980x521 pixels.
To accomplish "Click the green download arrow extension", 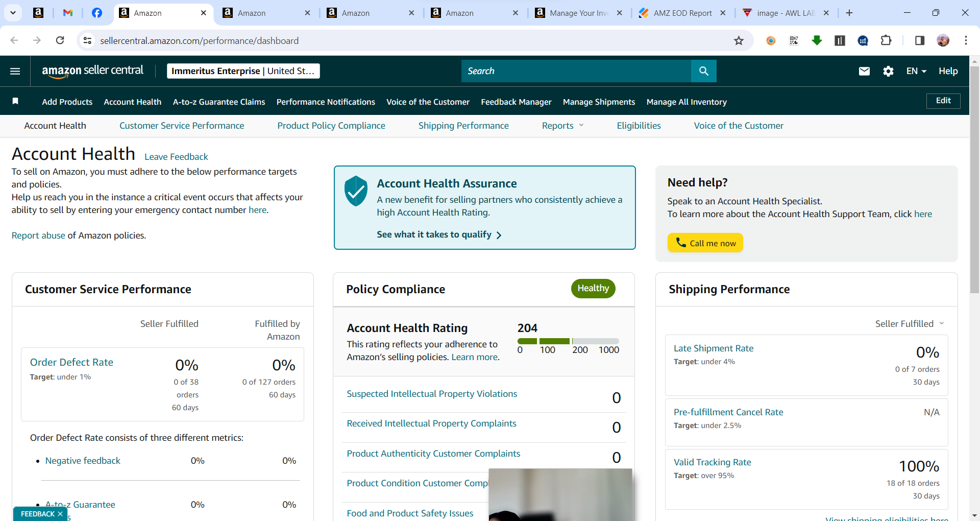I will (817, 40).
